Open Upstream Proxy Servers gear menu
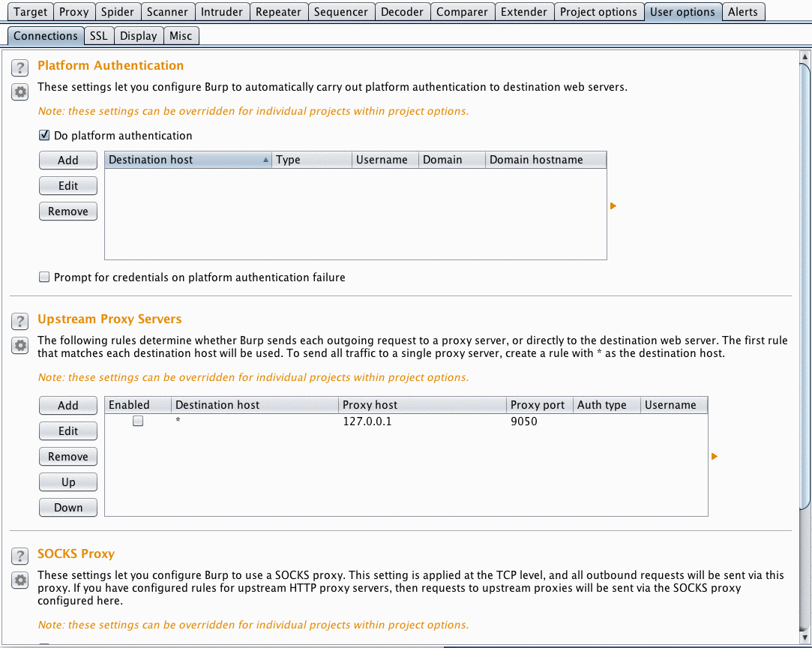The width and height of the screenshot is (812, 648). click(x=19, y=346)
